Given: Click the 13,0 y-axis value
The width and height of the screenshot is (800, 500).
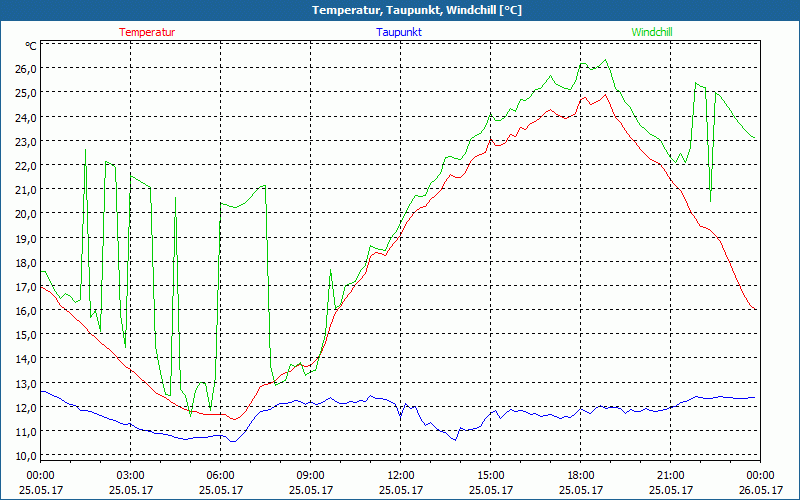Looking at the screenshot, I should point(26,383).
